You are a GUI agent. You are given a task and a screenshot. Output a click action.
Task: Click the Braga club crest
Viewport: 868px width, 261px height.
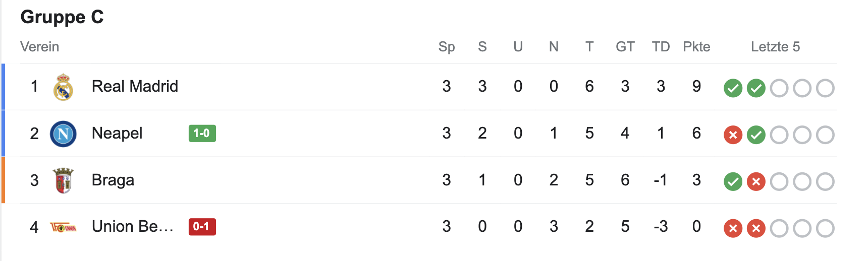pos(63,180)
